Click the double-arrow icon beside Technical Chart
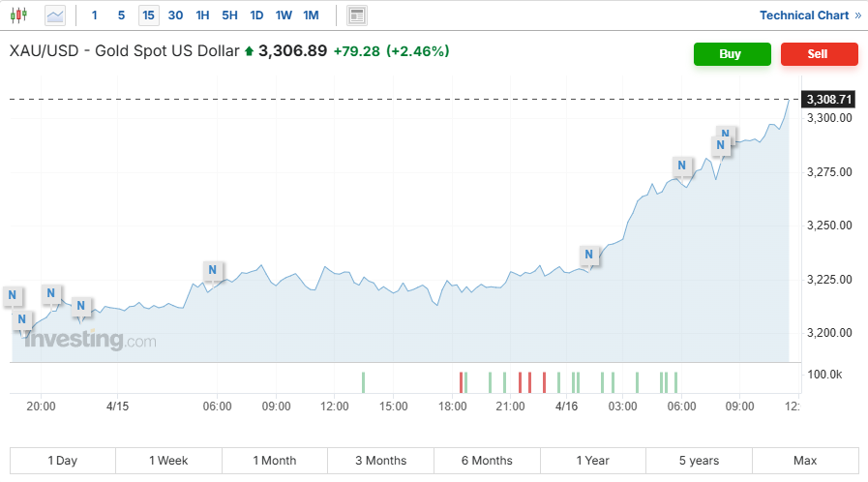The image size is (868, 482). pos(857,15)
